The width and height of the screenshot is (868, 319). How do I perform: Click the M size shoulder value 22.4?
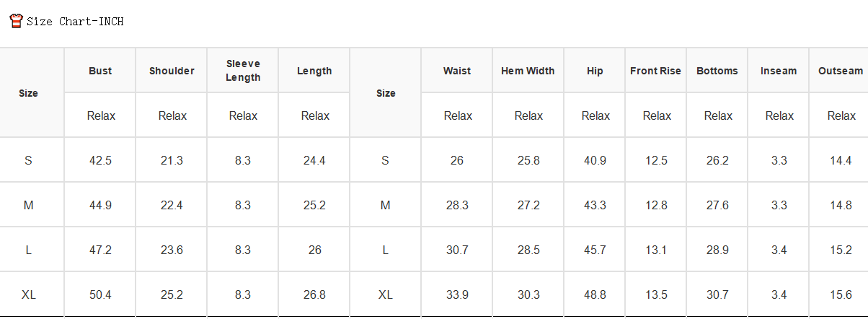pos(172,205)
